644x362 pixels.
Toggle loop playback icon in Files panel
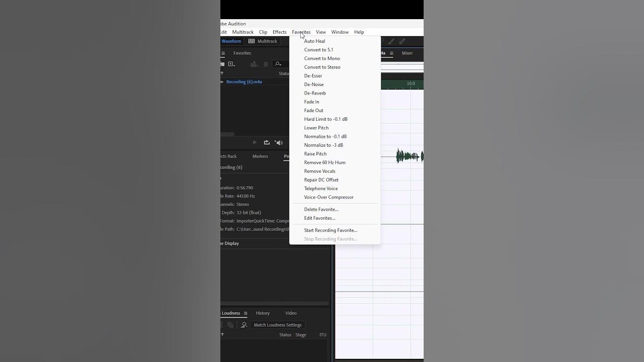pyautogui.click(x=267, y=142)
